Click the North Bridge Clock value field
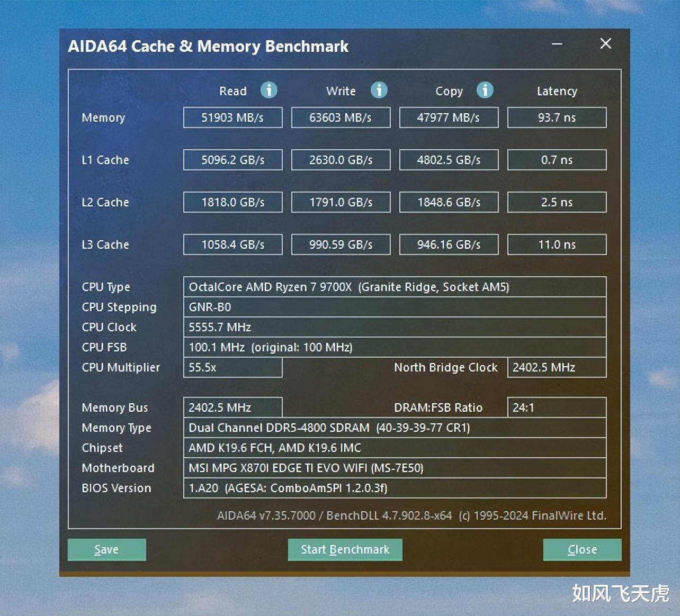Screen dimensions: 680x616 (x=557, y=367)
